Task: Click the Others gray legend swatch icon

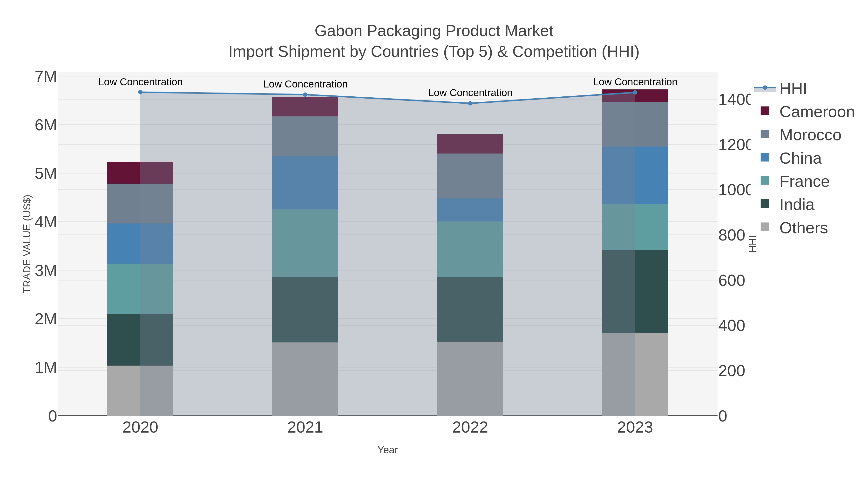Action: click(765, 227)
